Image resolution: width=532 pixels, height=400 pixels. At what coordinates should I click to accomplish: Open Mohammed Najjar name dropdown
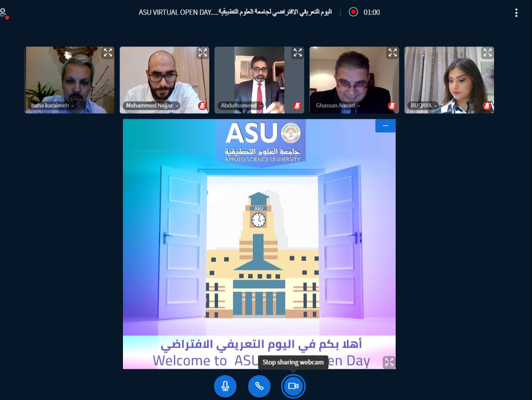[x=152, y=106]
